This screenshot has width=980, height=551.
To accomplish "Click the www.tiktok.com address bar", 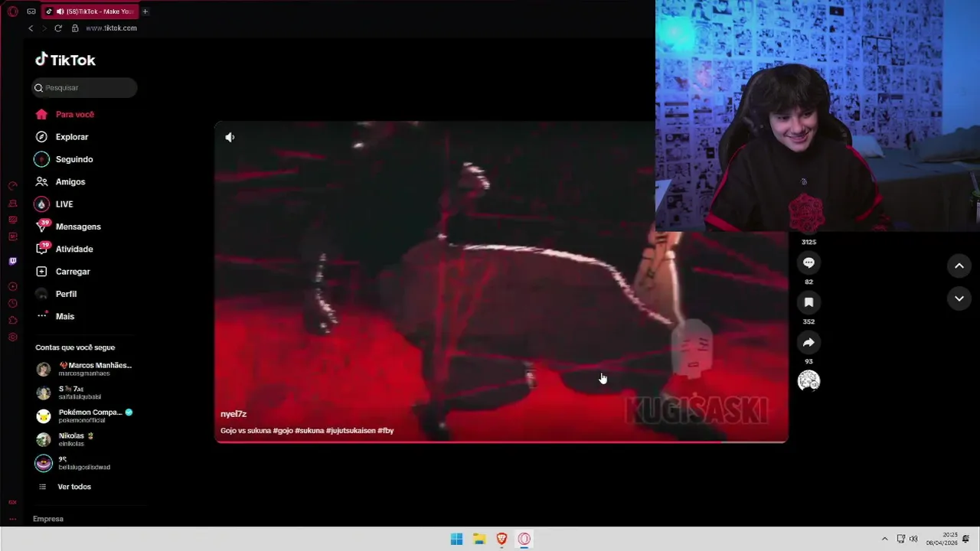I will (x=111, y=28).
